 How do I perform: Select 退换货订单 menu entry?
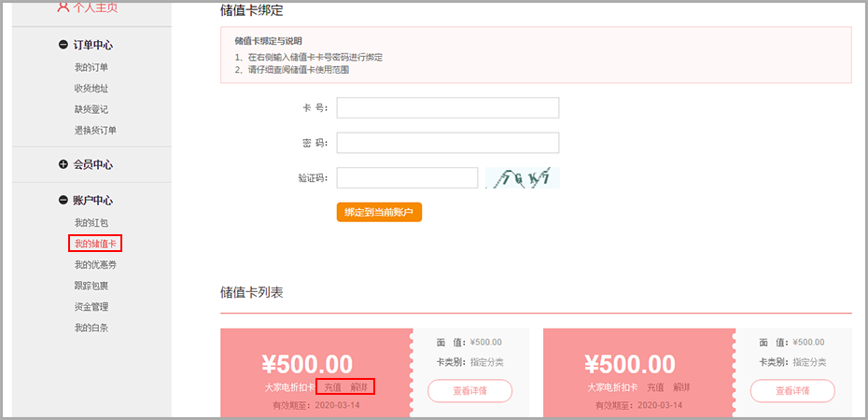point(95,131)
